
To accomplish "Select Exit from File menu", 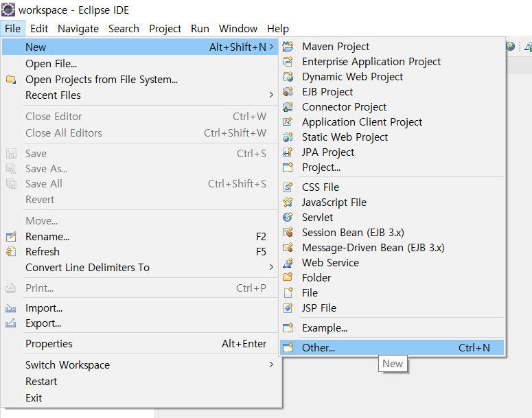I will pos(140,397).
